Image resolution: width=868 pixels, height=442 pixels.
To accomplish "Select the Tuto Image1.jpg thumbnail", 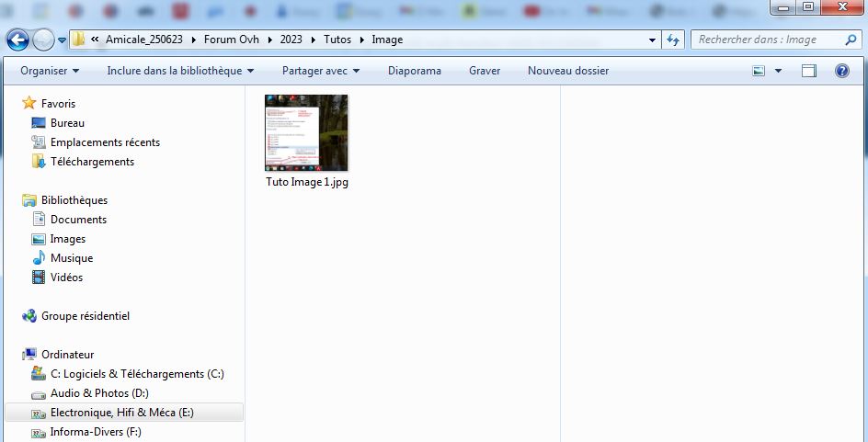I will coord(306,133).
